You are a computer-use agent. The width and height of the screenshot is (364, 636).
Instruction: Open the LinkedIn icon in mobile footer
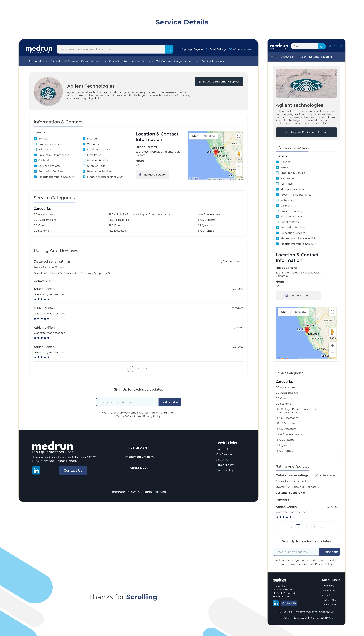click(276, 603)
